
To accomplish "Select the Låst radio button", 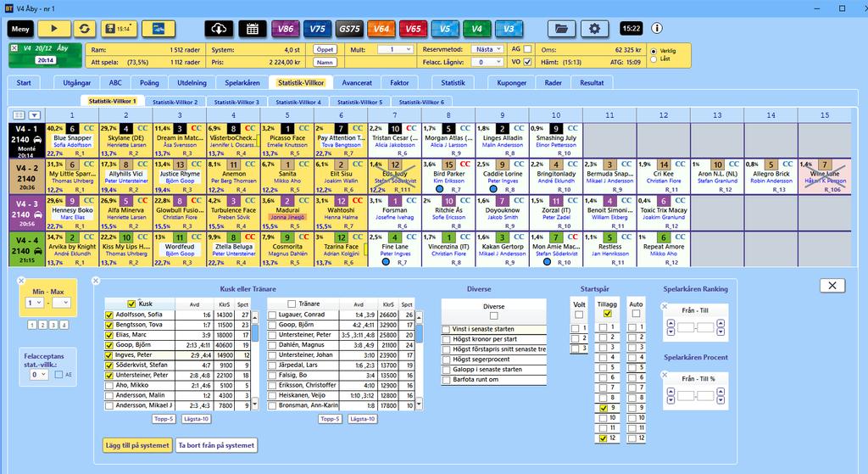I will click(654, 59).
